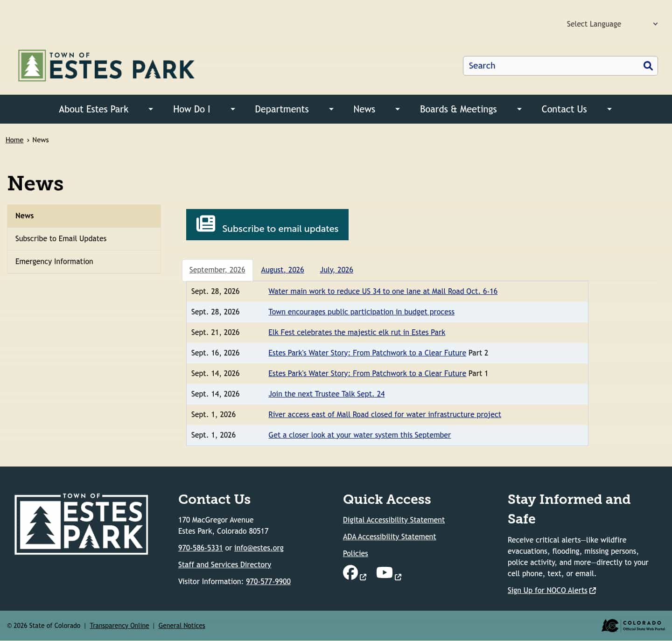Expand the Contact Us submenu arrow
Viewport: 672px width, 641px height.
point(609,109)
